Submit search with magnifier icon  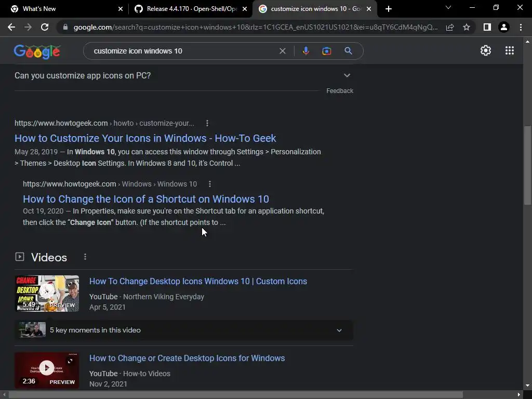coord(348,51)
